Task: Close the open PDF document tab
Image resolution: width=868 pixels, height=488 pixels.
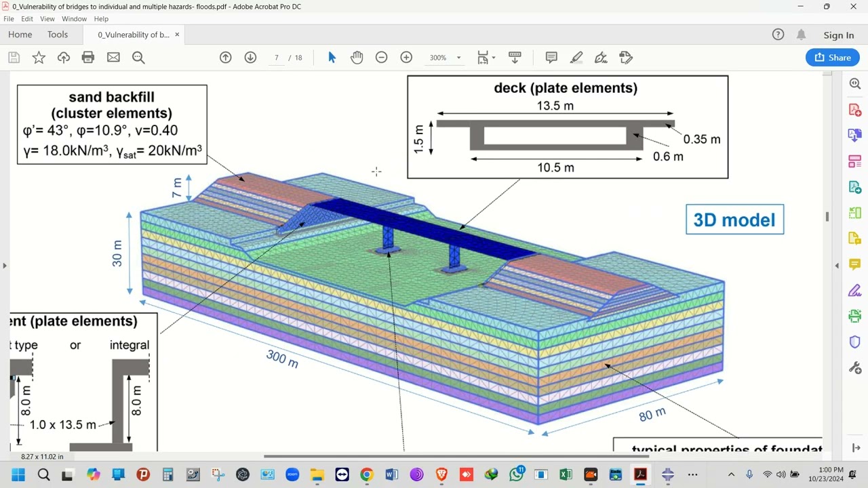Action: pyautogui.click(x=177, y=35)
